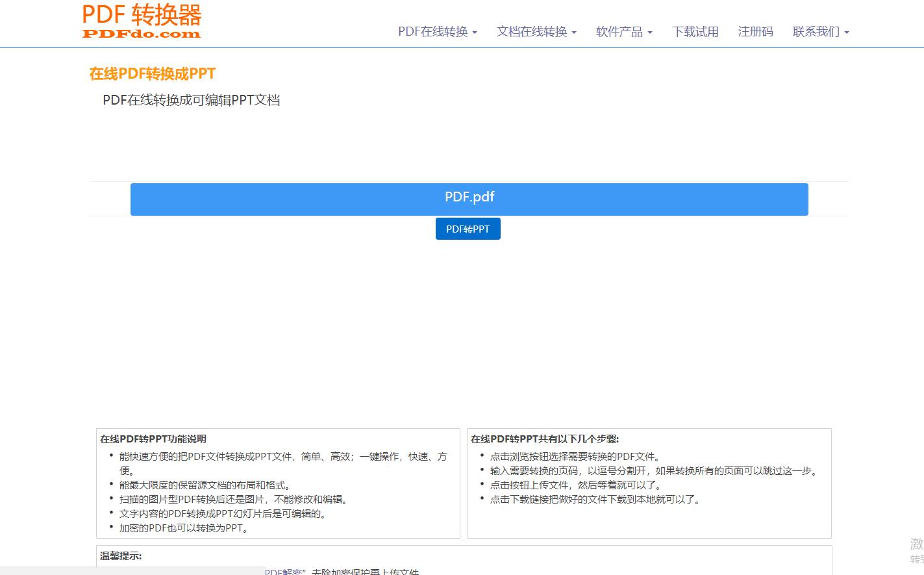924x575 pixels.
Task: Open the 联系我们 dropdown
Action: [816, 31]
